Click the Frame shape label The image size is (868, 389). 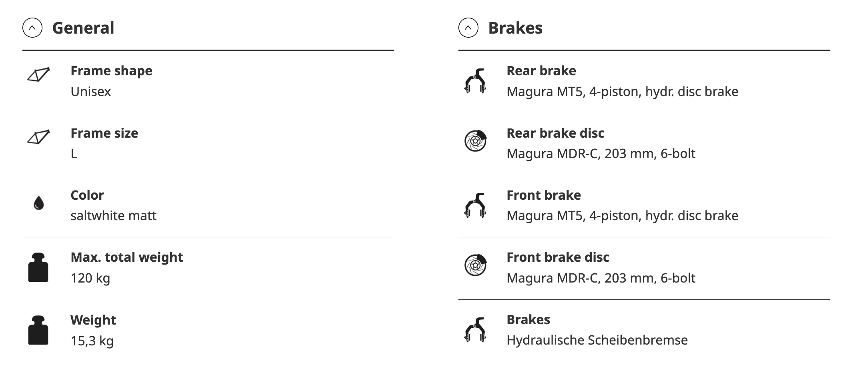[111, 71]
